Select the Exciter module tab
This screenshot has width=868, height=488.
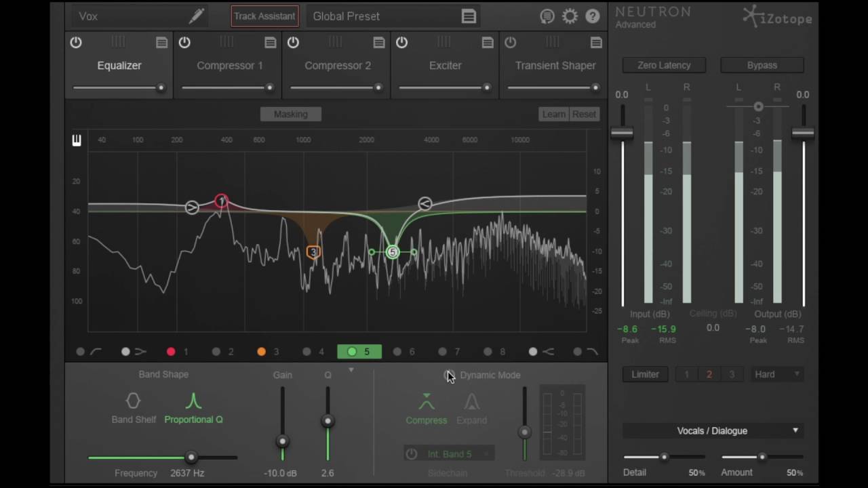click(x=445, y=65)
